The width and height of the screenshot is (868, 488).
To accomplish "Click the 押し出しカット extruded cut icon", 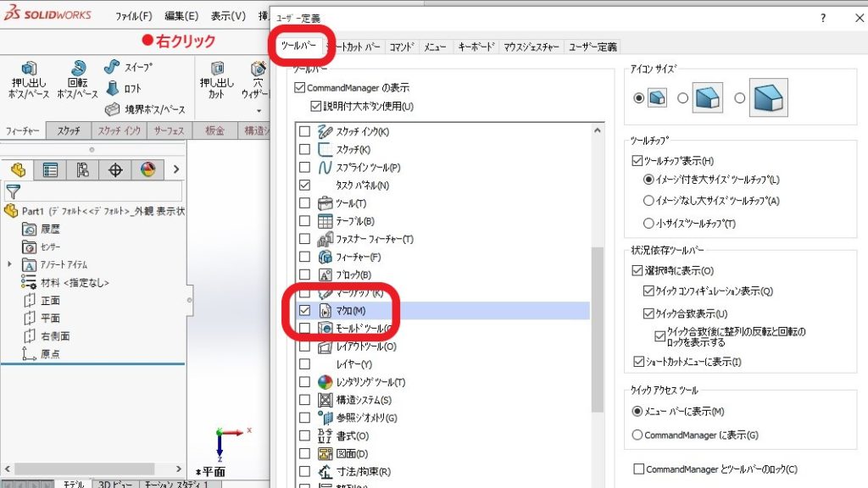I will click(x=216, y=69).
